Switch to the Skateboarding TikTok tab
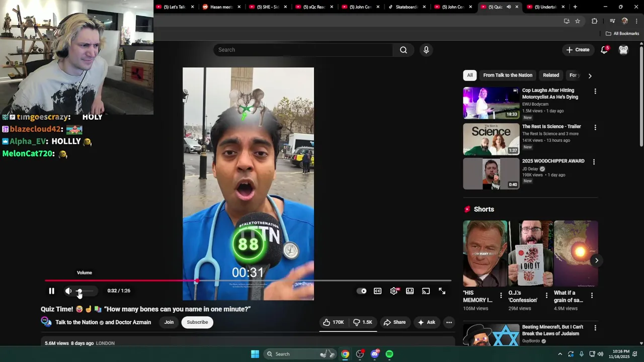644x362 pixels. (407, 7)
